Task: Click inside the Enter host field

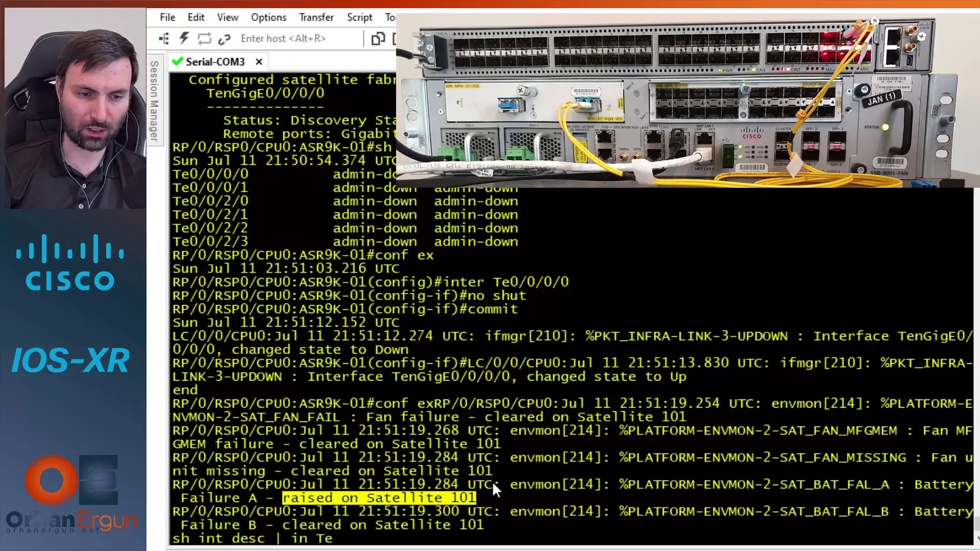Action: click(x=283, y=38)
